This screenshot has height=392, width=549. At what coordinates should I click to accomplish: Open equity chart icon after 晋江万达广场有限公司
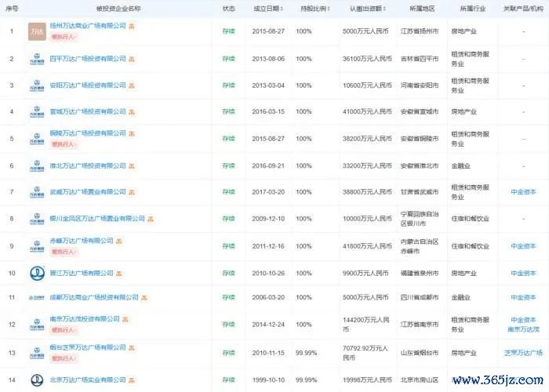(119, 273)
